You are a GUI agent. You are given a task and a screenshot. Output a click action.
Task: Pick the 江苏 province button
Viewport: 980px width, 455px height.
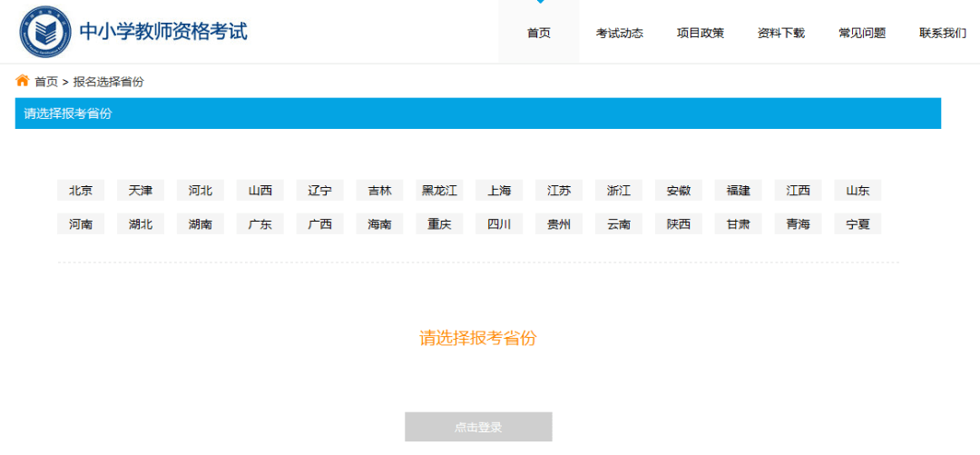(559, 190)
